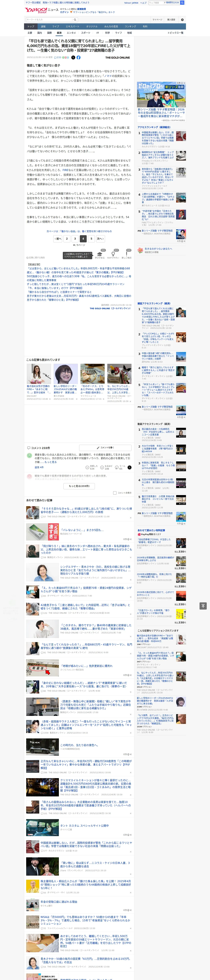The image size is (210, 980).
Task: Go to the next page with 次へ
Action: tap(100, 239)
